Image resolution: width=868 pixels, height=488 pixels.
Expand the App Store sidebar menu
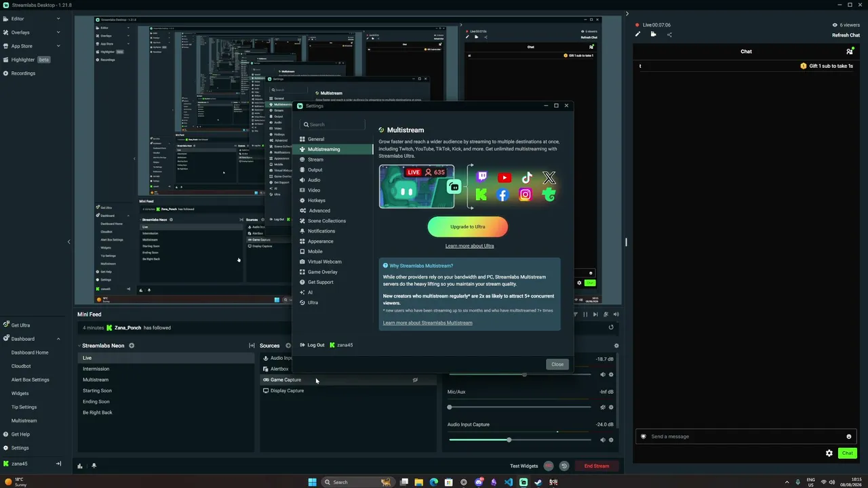click(58, 46)
